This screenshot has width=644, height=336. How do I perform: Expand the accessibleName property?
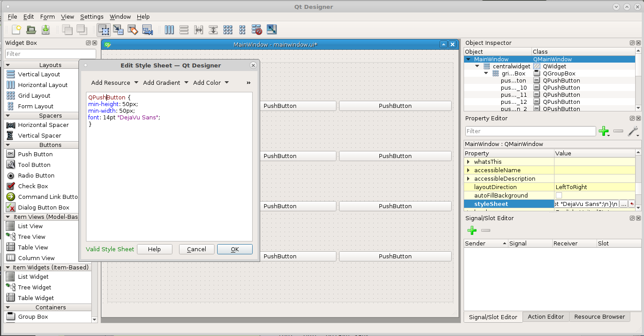click(468, 170)
